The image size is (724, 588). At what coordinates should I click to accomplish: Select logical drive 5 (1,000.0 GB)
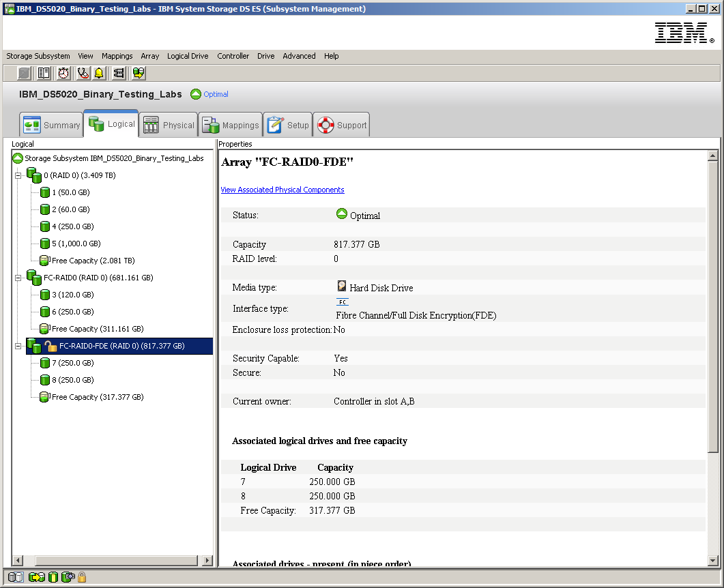click(76, 244)
